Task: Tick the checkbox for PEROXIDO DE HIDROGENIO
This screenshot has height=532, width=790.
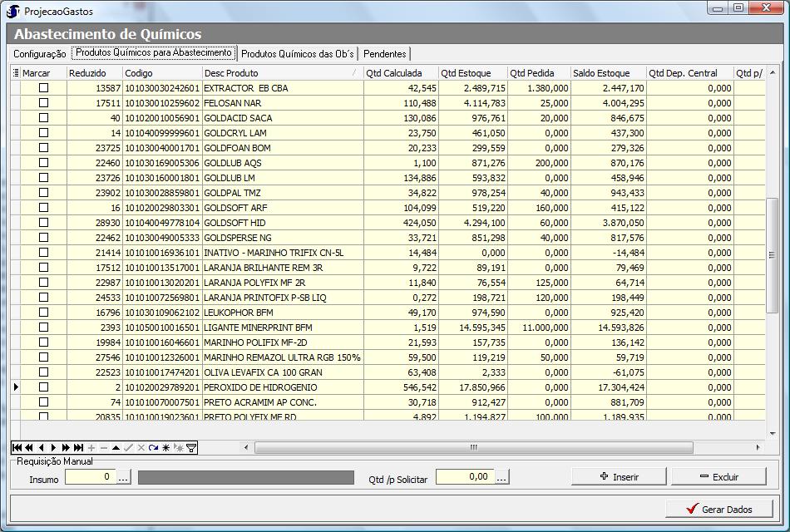Action: click(x=44, y=387)
